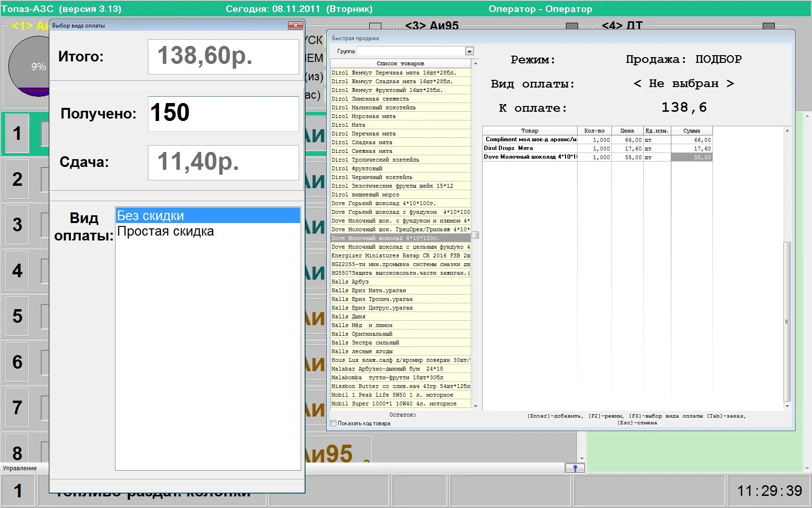Select Dirol Снежная мята in product list
This screenshot has width=812, height=508.
[401, 151]
